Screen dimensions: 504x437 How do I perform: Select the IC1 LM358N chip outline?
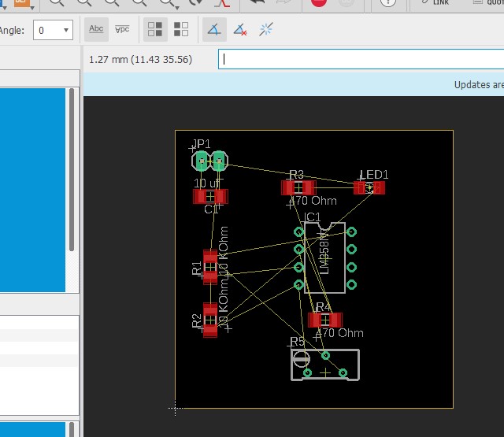[324, 257]
